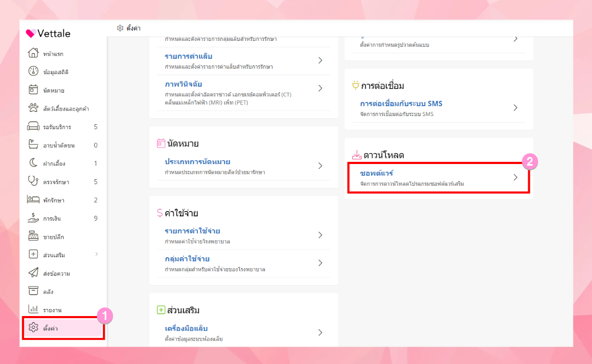Select ตั้งค่า menu item
Viewport: 592px width, 364px height.
tap(63, 328)
